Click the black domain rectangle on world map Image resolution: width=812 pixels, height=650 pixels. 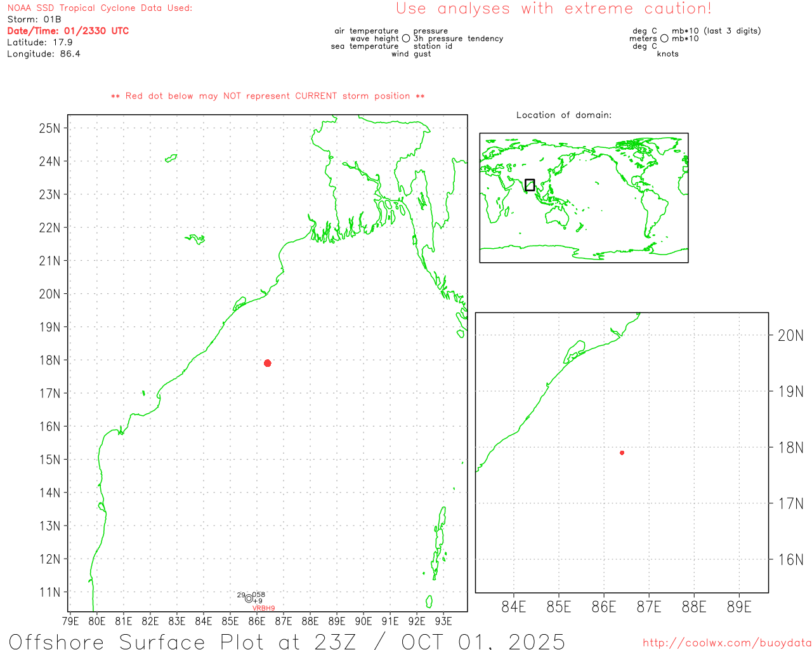[530, 185]
